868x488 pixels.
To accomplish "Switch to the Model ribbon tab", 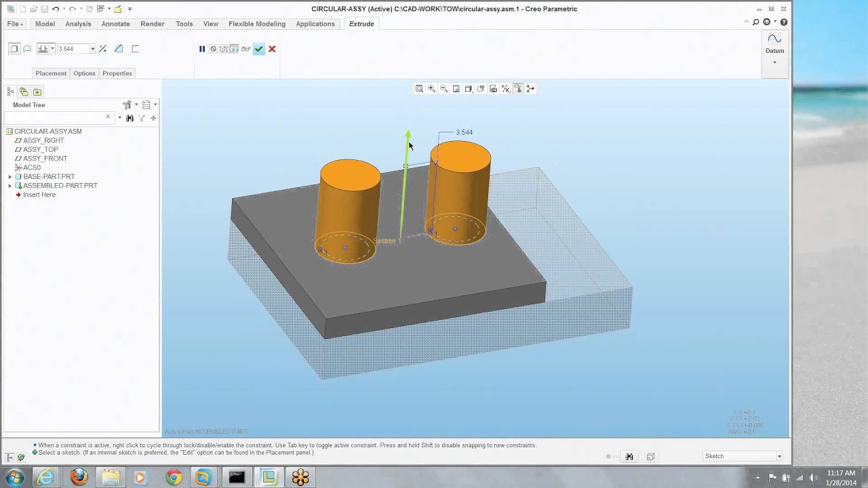I will pos(45,24).
